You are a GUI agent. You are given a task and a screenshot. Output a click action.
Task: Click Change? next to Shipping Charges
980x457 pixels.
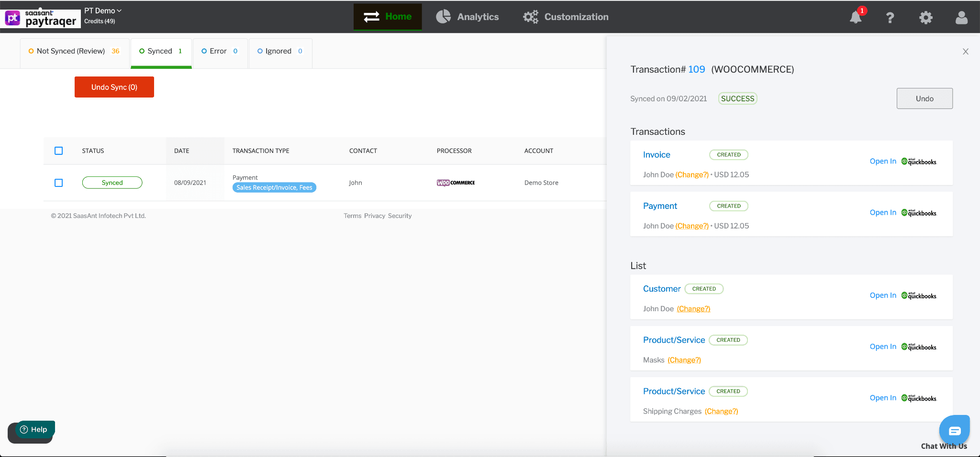click(x=722, y=411)
